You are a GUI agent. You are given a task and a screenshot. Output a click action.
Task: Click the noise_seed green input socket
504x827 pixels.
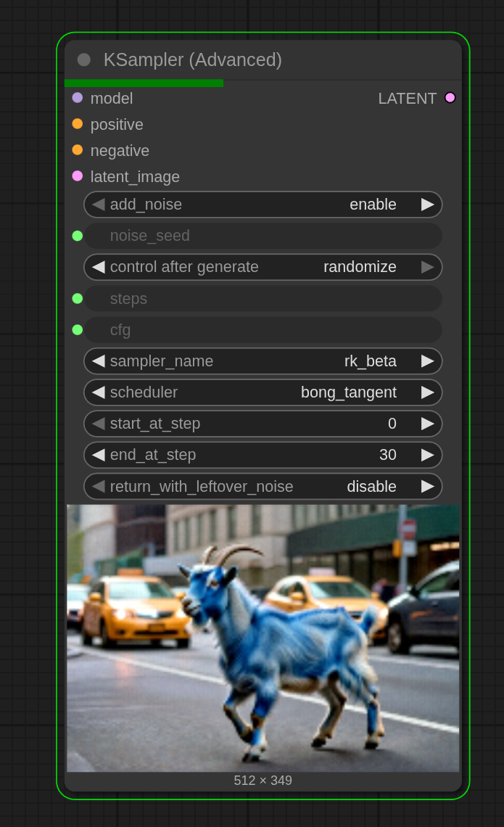[x=78, y=236]
